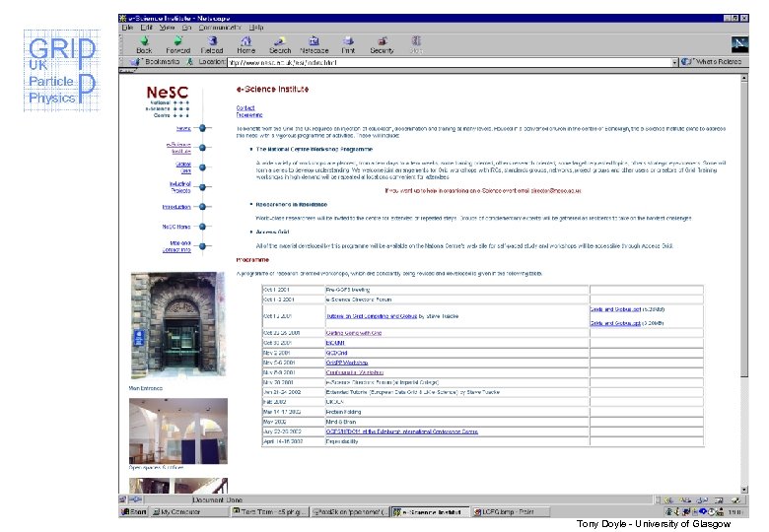Click the system tray clock
The image size is (769, 532).
pyautogui.click(x=734, y=512)
